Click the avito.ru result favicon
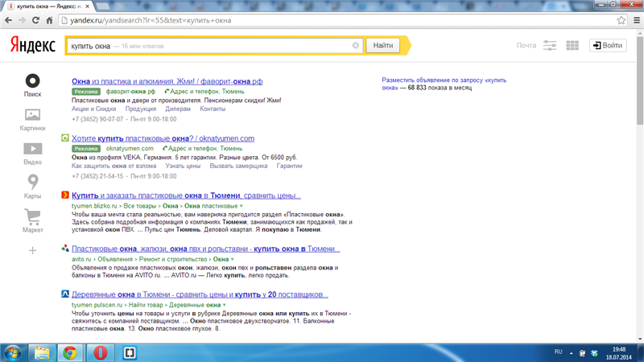Screen dimensions: 644x362 click(x=65, y=249)
